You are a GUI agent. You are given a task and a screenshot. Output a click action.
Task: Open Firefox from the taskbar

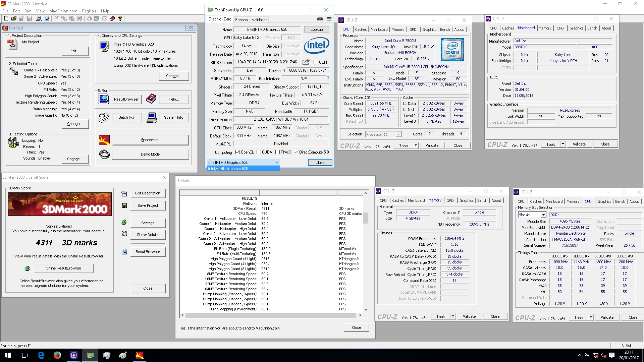57,355
